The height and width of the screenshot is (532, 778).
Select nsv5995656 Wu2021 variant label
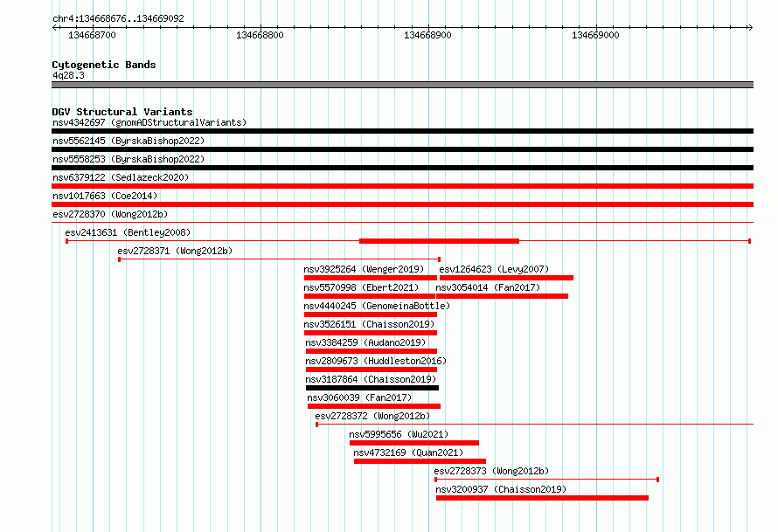click(x=399, y=434)
